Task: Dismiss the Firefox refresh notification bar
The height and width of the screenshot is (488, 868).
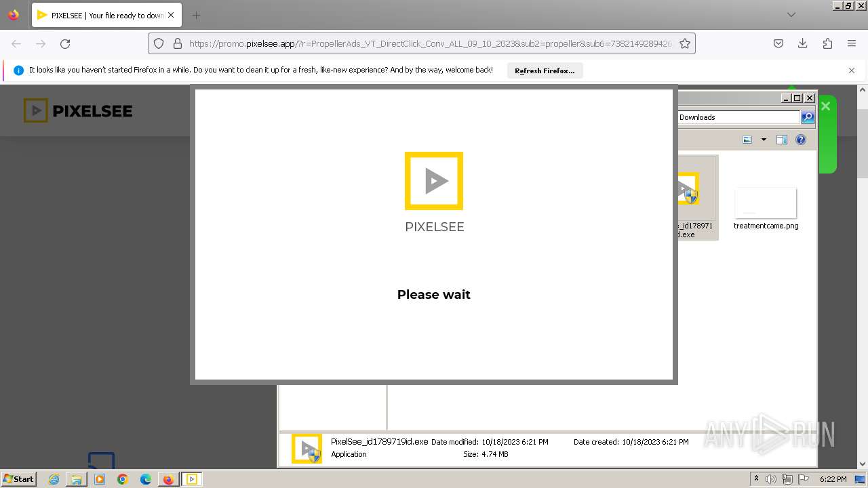Action: coord(852,70)
